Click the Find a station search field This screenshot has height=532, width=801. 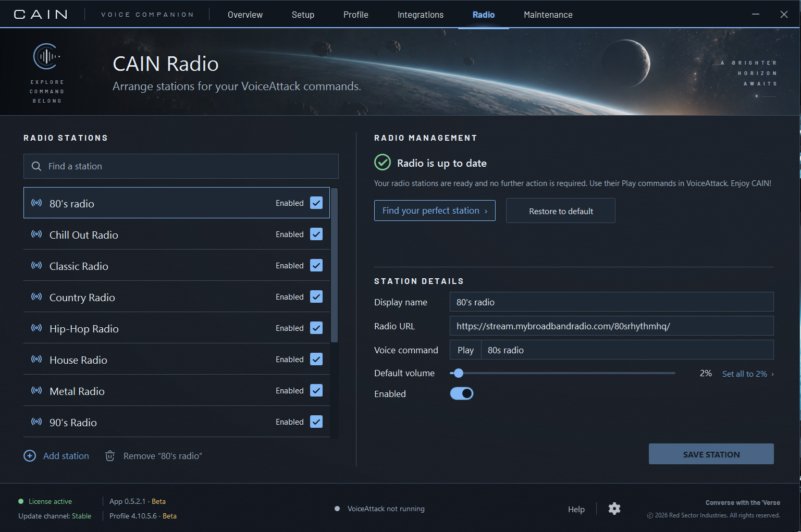tap(181, 166)
